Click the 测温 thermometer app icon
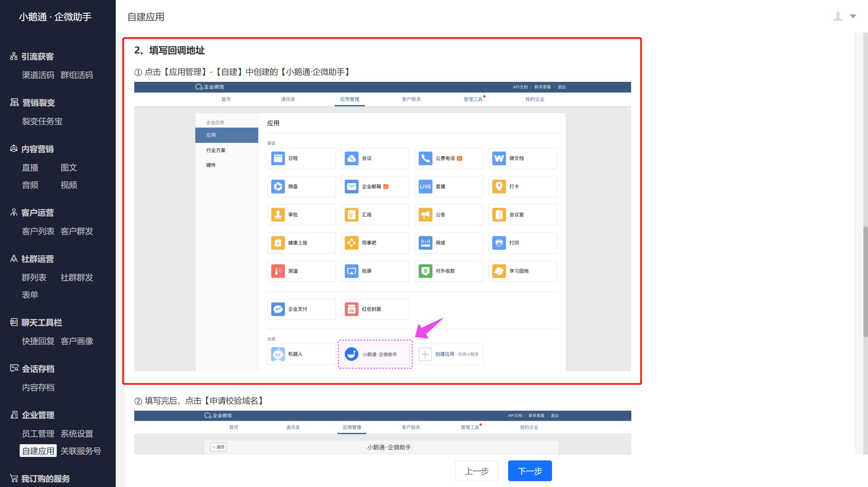868x487 pixels. pos(278,271)
